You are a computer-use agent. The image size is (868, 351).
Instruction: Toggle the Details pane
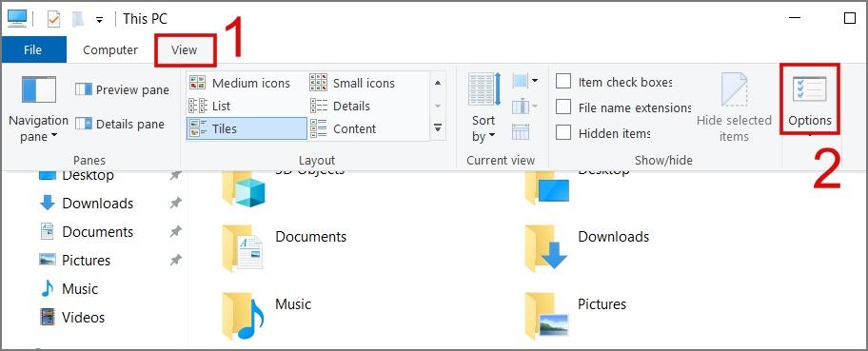point(120,124)
